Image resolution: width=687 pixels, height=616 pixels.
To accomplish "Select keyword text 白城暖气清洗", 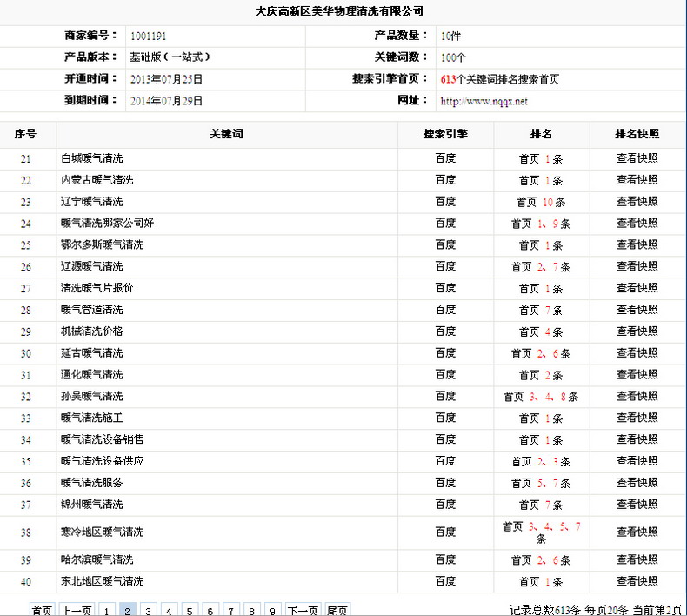I will (x=92, y=158).
